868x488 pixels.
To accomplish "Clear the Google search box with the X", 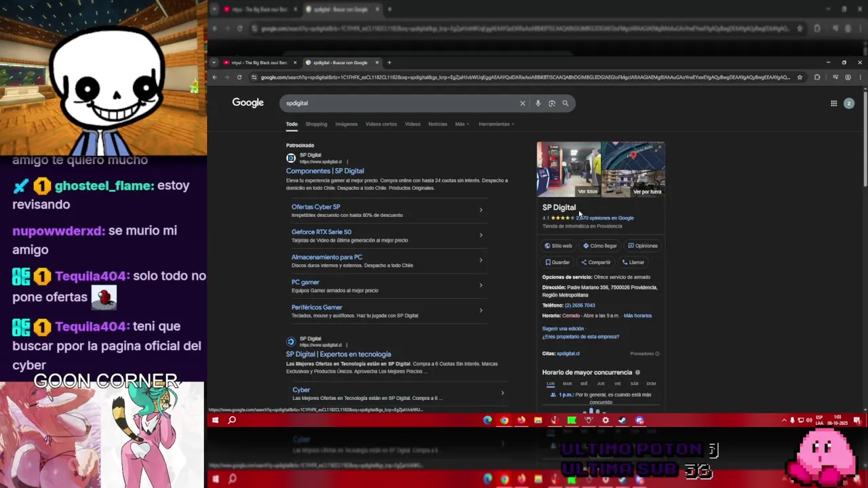I will [x=522, y=104].
